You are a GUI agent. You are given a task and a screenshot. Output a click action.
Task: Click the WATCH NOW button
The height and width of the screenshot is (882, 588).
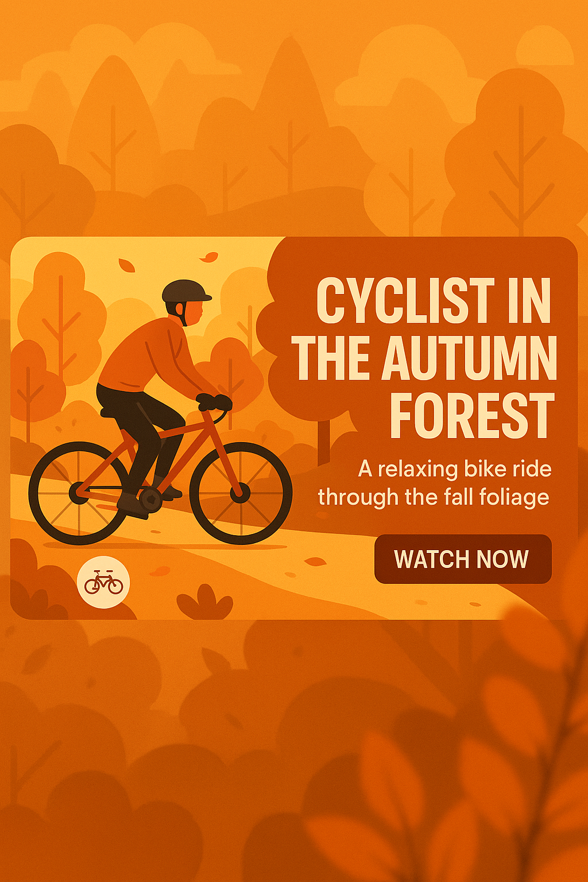pos(463,559)
